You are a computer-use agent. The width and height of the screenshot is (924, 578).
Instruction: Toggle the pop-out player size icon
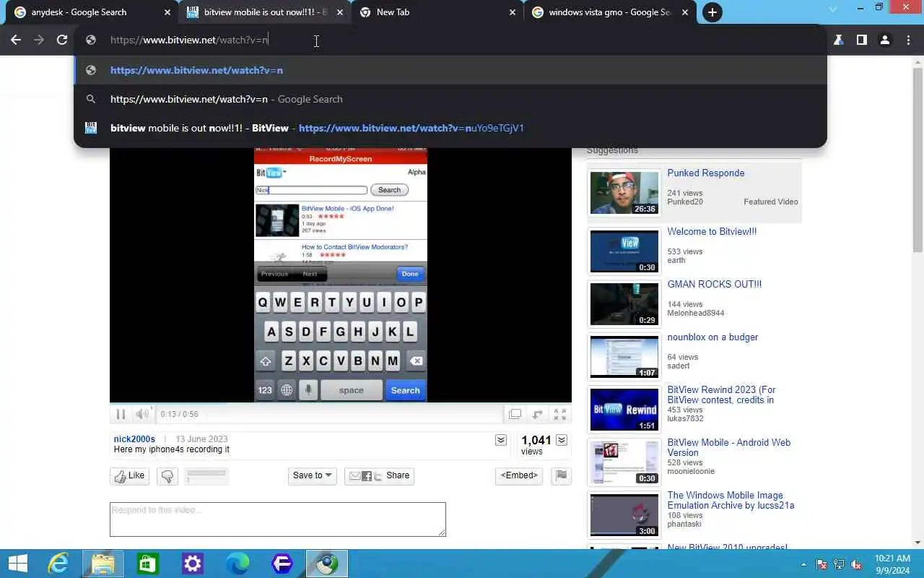point(515,414)
